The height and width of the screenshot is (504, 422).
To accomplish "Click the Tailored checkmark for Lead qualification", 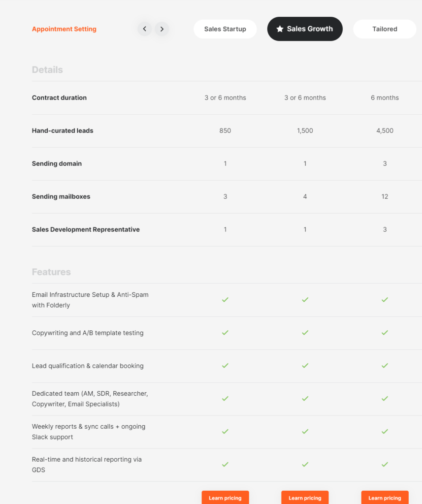I will pos(385,366).
